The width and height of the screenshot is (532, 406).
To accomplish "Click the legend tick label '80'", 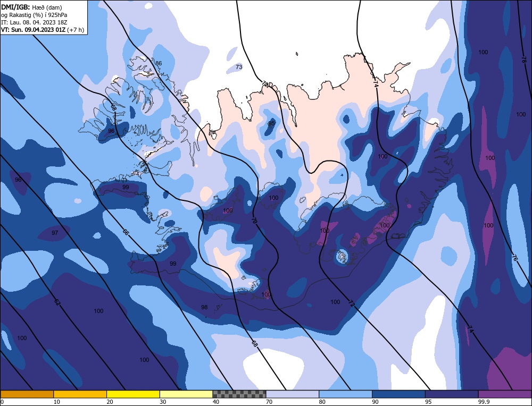I will [322, 402].
